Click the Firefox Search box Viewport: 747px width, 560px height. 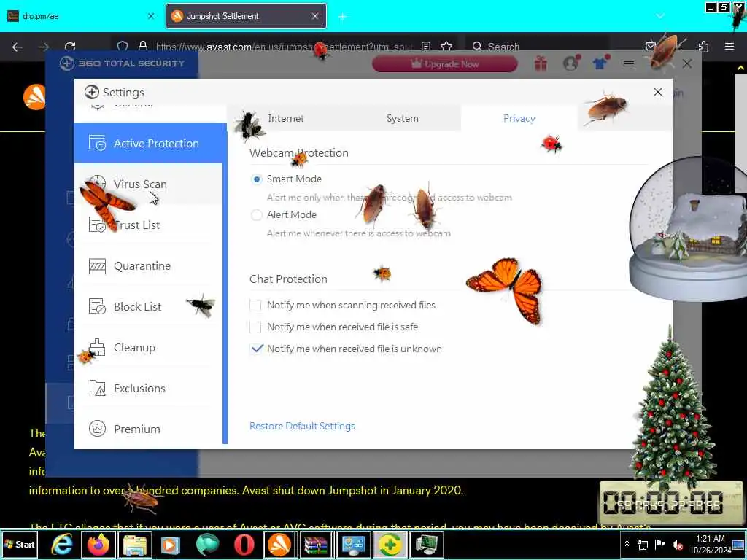[x=536, y=47]
